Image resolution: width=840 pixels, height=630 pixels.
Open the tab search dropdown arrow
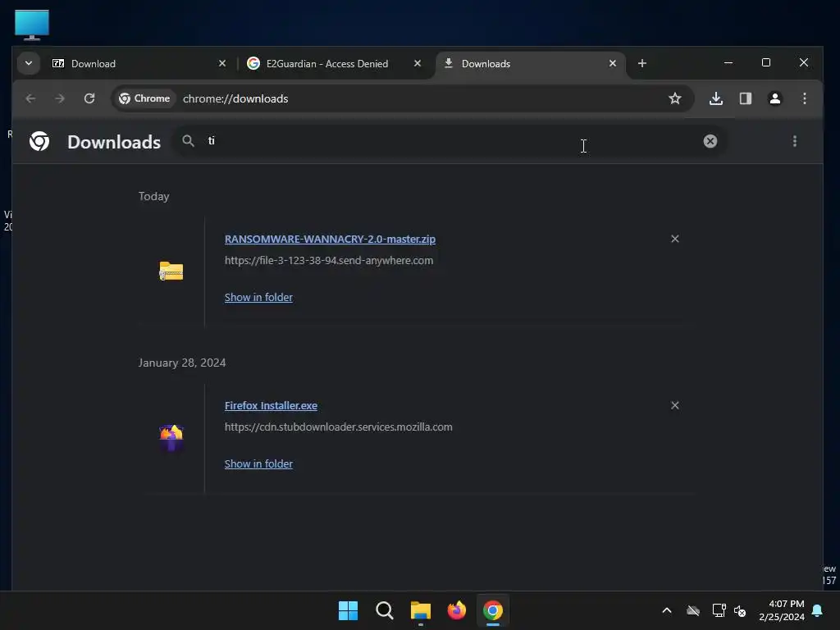tap(29, 63)
